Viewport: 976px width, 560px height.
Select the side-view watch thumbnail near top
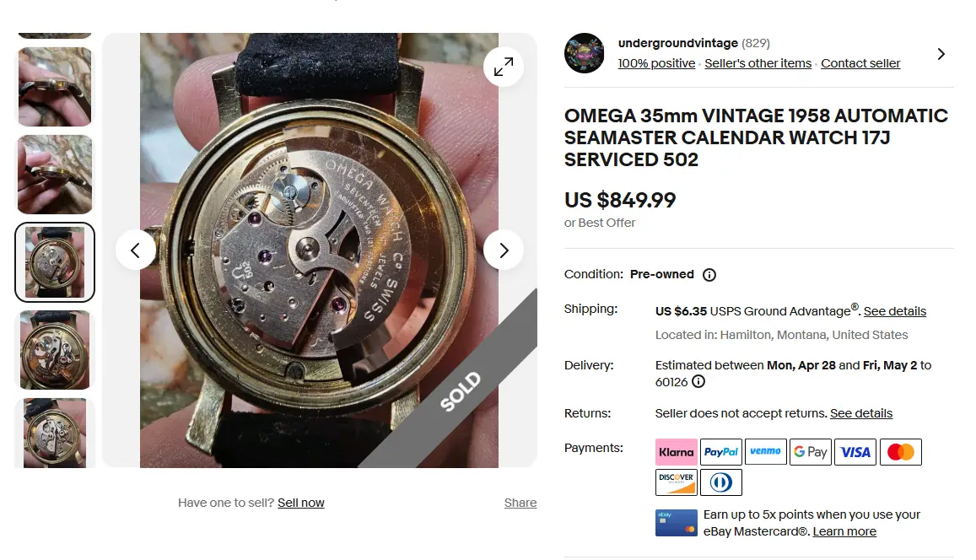pos(55,87)
